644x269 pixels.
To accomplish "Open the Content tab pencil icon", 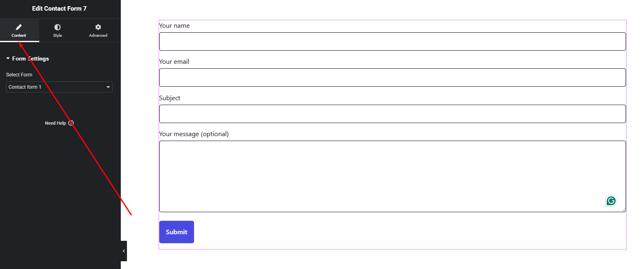I will pyautogui.click(x=19, y=27).
